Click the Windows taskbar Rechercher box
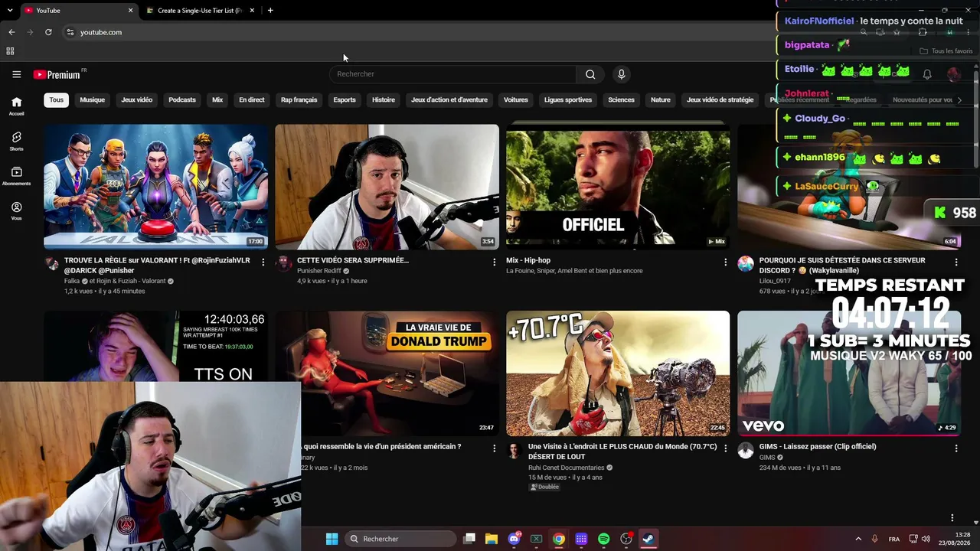980x551 pixels. 400,539
